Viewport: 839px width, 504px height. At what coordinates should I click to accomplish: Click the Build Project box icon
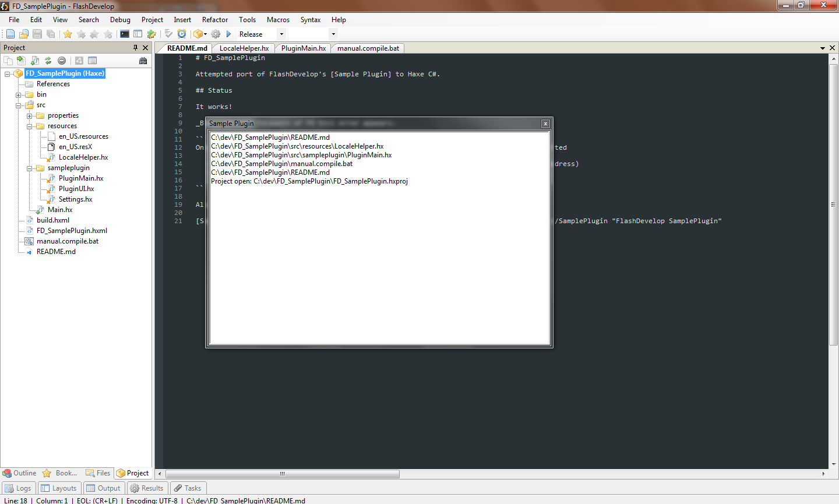pos(198,34)
